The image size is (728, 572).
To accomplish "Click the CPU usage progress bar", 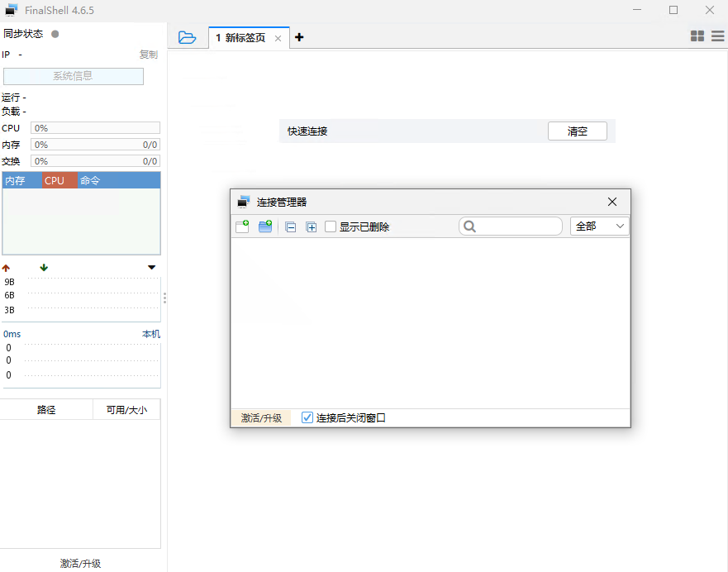I will (x=95, y=128).
